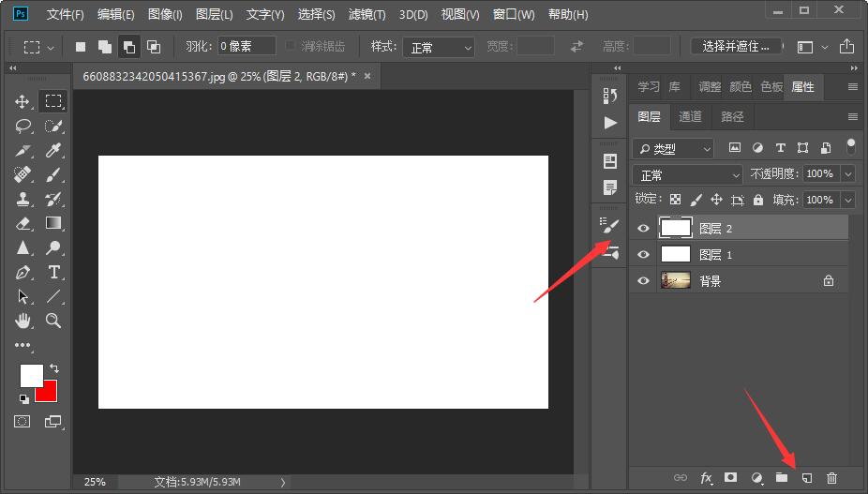
Task: Select the Line tool
Action: click(x=53, y=296)
